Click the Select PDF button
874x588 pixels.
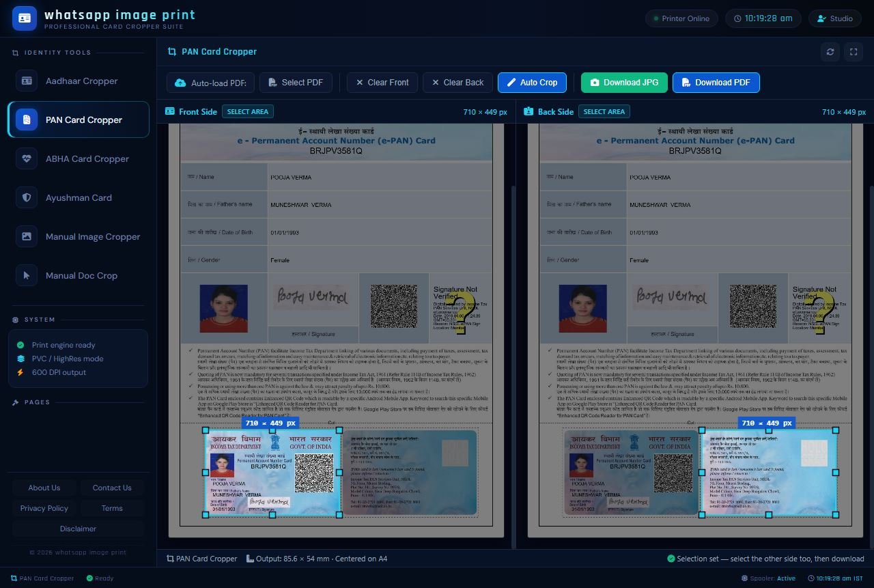[x=296, y=83]
